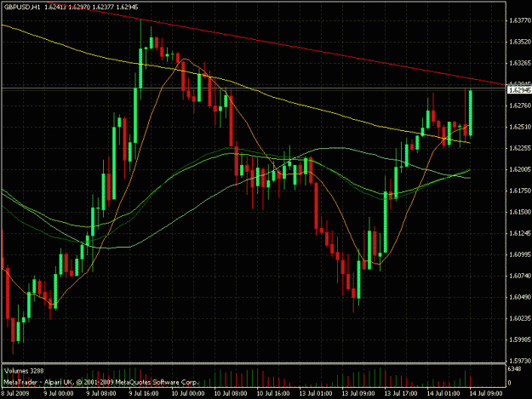Click the current price label 1.62945
Screen dimensions: 532x399
pos(519,90)
